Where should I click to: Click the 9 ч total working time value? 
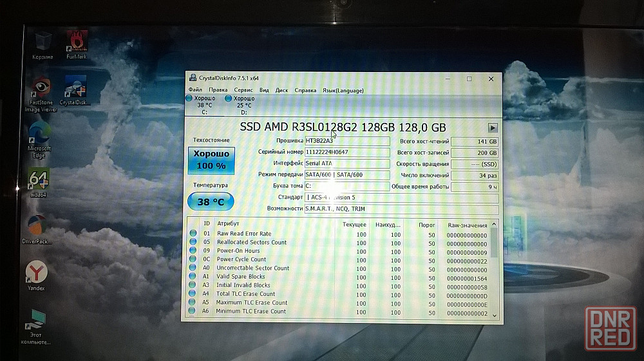[x=475, y=187]
